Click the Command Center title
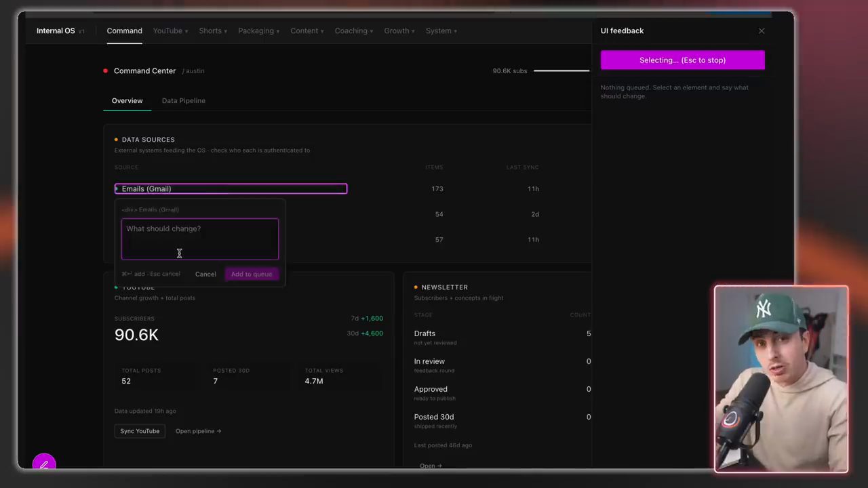Image resolution: width=868 pixels, height=488 pixels. [144, 71]
